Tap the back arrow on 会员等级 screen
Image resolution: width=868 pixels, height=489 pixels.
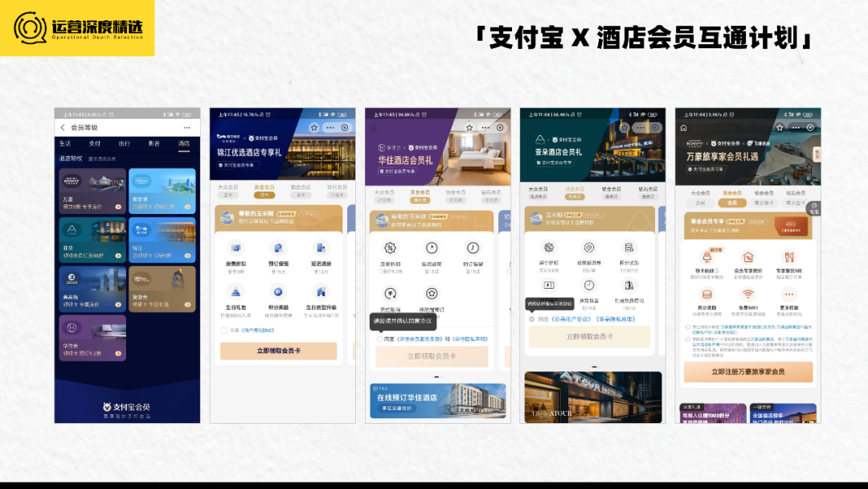tap(63, 127)
